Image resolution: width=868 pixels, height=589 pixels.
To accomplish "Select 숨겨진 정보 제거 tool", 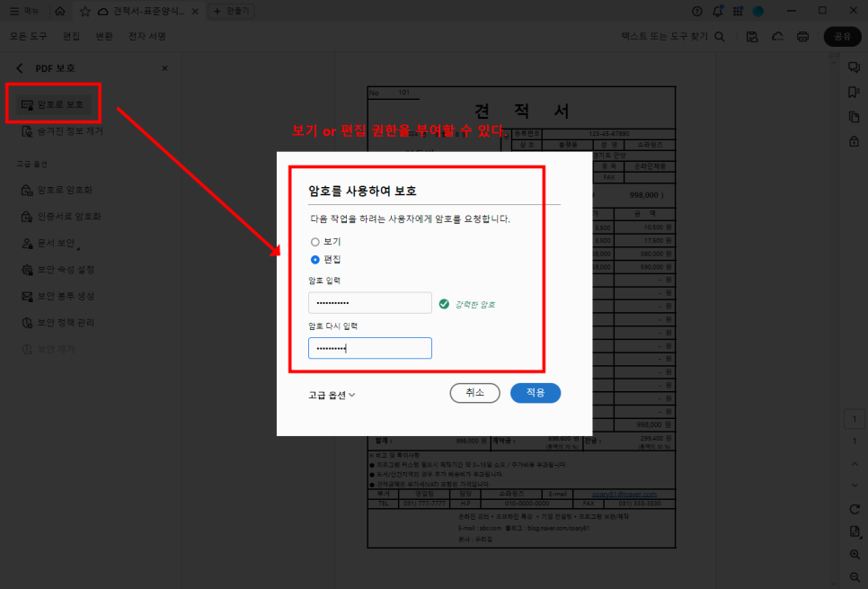I will (x=63, y=131).
